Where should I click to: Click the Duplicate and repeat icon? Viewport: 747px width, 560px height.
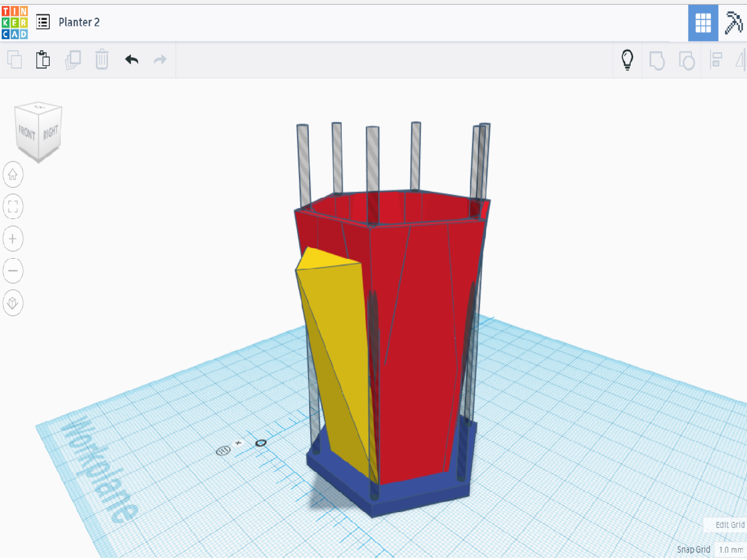click(73, 60)
